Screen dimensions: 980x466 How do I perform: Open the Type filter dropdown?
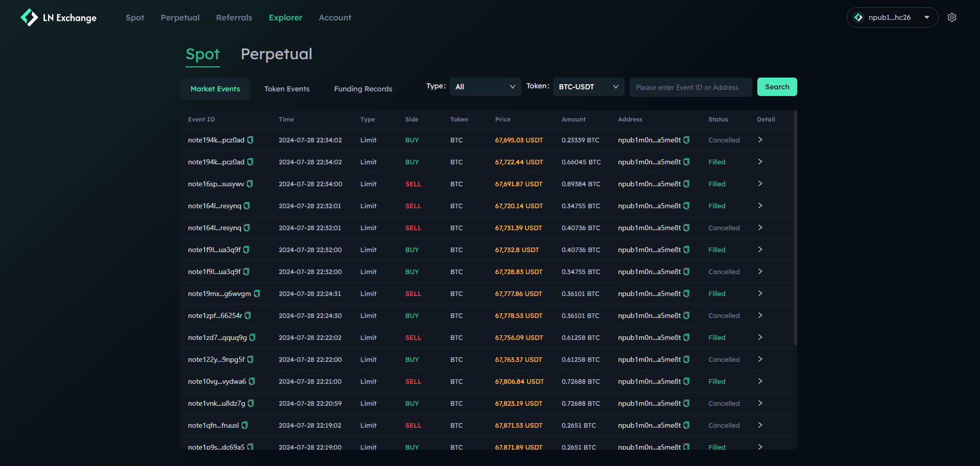485,87
